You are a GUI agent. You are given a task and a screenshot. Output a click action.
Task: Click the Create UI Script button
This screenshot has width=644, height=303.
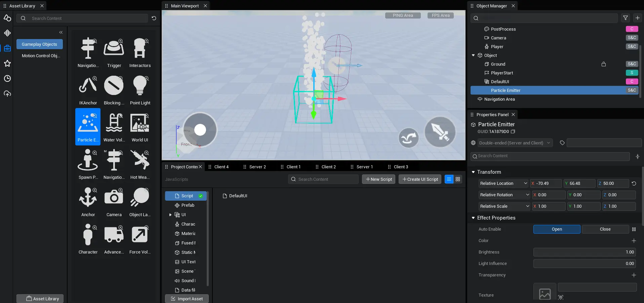420,179
